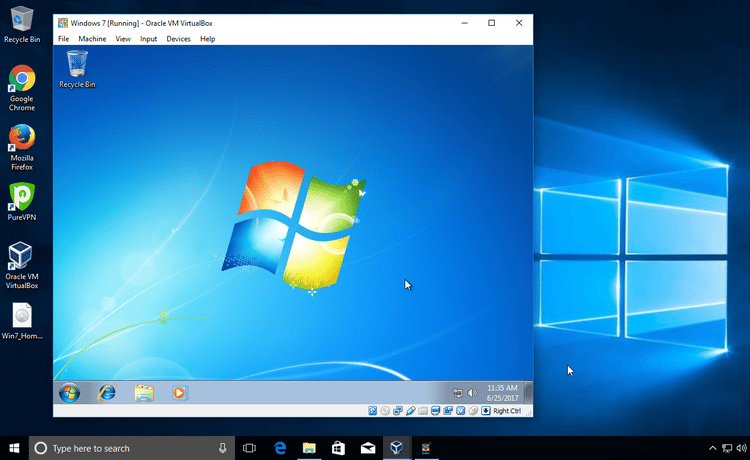Close the Windows 7 VirtualBox window
Image resolution: width=750 pixels, height=460 pixels.
(519, 23)
